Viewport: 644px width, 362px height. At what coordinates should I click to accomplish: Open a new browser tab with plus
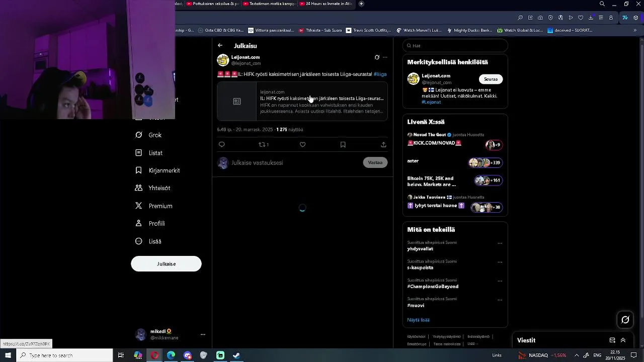coord(361,4)
